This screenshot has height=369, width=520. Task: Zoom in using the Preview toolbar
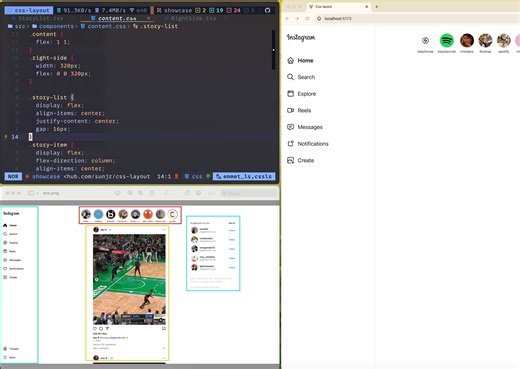coord(141,193)
